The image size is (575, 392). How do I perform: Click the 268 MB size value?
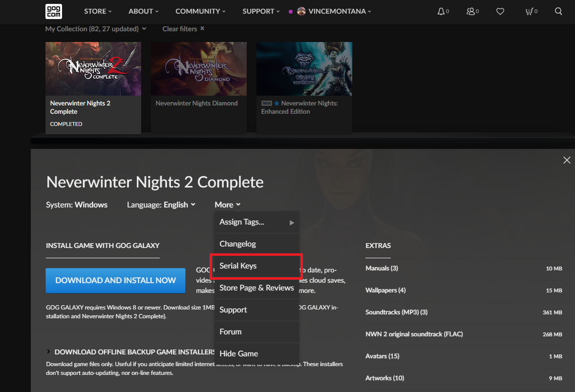pyautogui.click(x=552, y=334)
